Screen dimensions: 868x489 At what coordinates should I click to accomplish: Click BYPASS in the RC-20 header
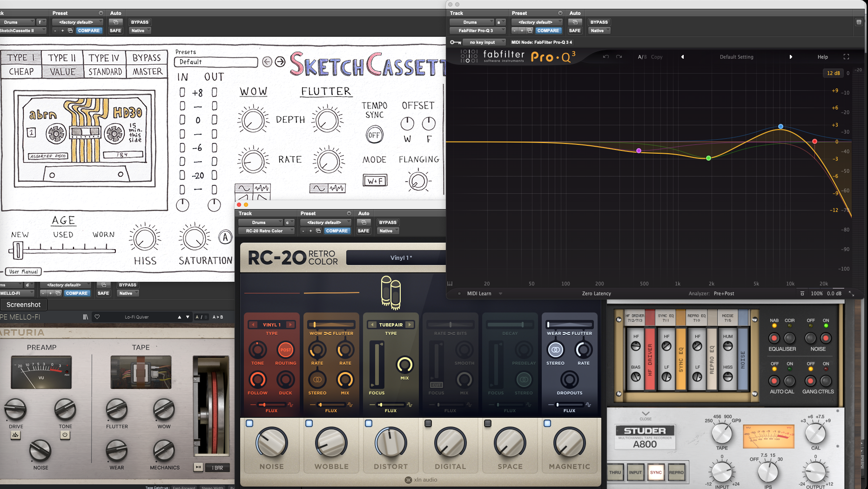coord(388,222)
